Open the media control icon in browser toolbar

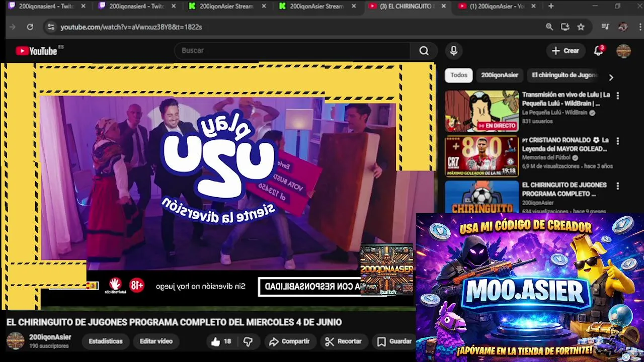tap(605, 27)
